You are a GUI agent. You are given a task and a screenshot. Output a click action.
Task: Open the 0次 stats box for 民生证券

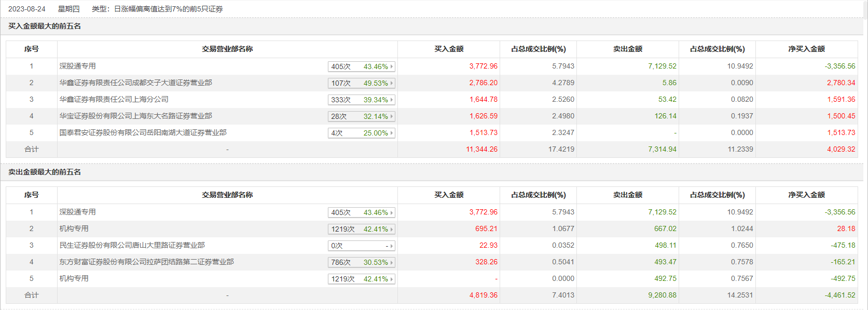[362, 246]
